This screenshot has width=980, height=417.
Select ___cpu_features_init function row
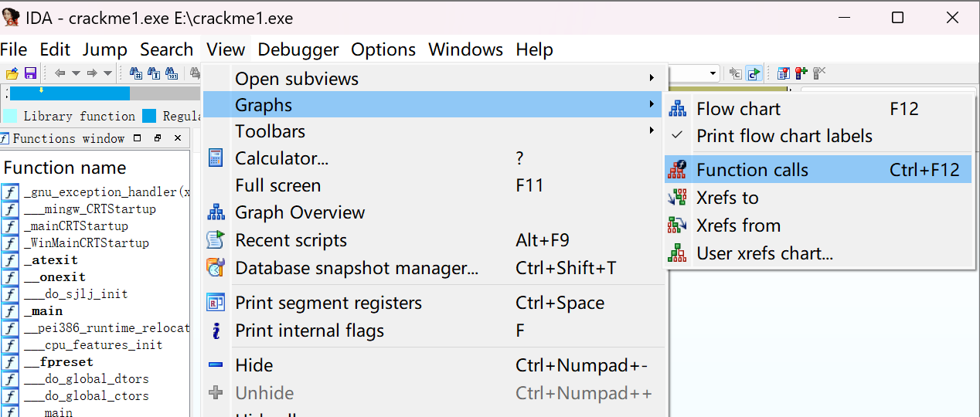pos(95,344)
